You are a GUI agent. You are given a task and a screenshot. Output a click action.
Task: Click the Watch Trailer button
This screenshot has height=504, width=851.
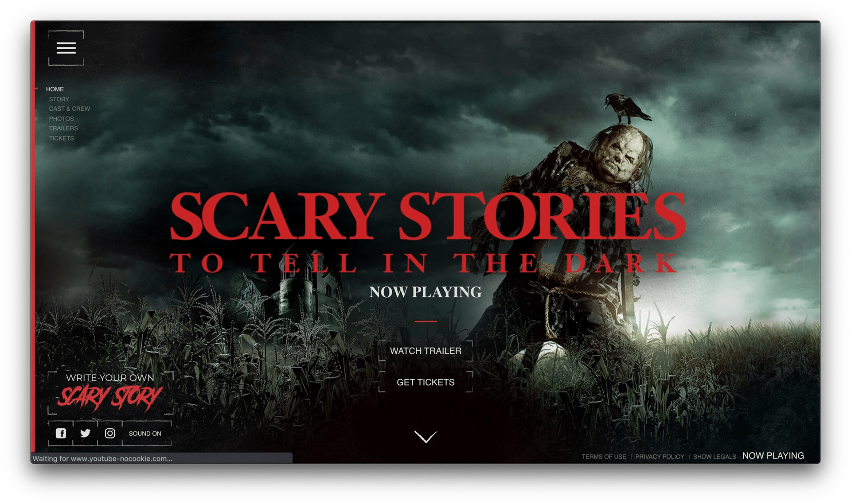point(425,351)
